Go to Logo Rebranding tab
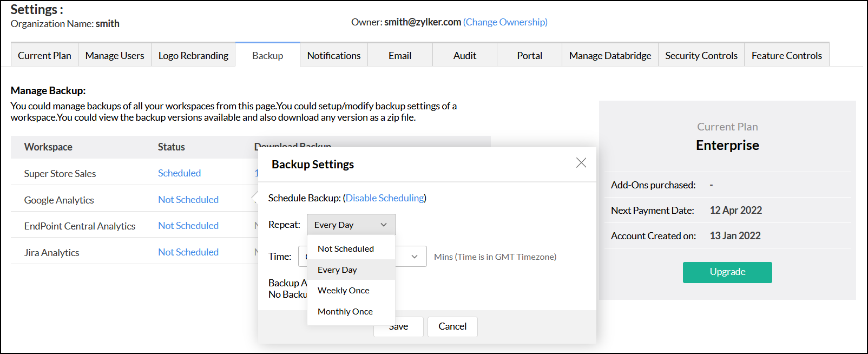Viewport: 868px width, 354px height. [193, 56]
